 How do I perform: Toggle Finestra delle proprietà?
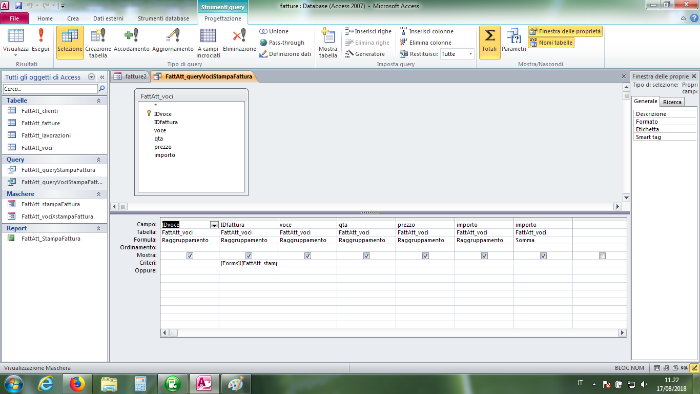point(565,31)
